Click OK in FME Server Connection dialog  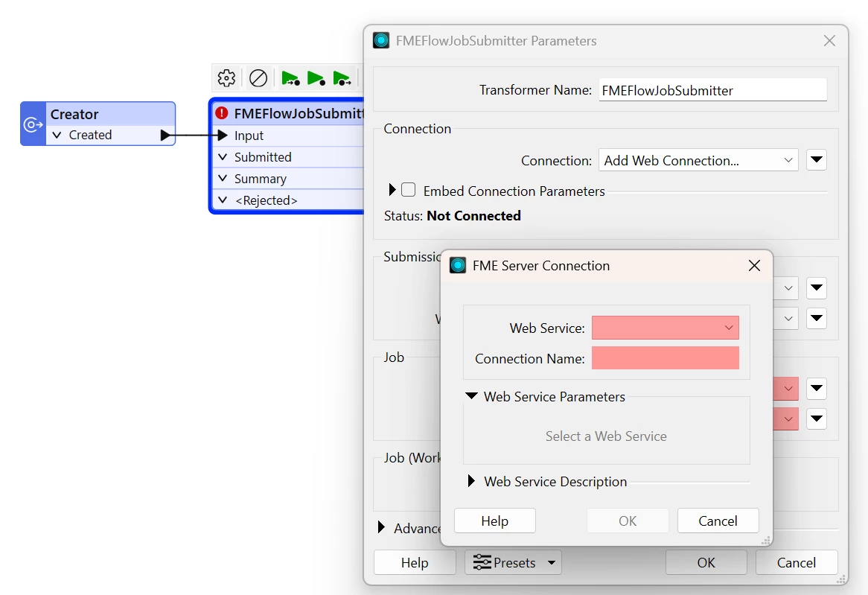click(628, 521)
